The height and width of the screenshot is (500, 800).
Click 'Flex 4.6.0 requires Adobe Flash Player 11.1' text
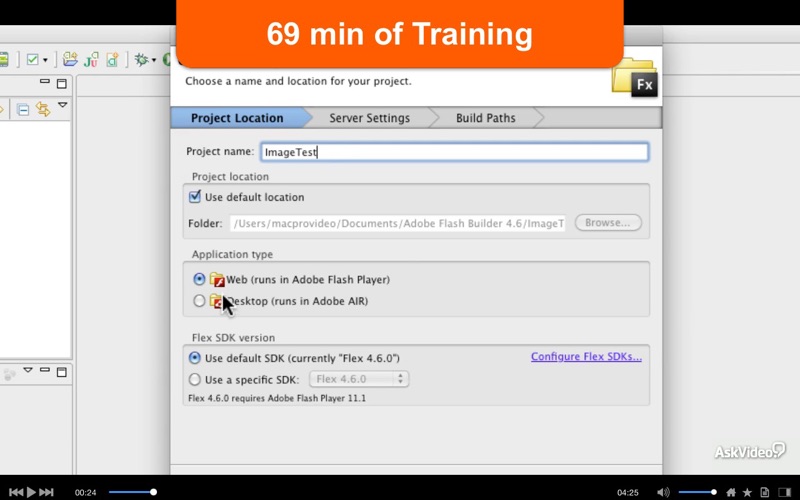[x=277, y=398]
